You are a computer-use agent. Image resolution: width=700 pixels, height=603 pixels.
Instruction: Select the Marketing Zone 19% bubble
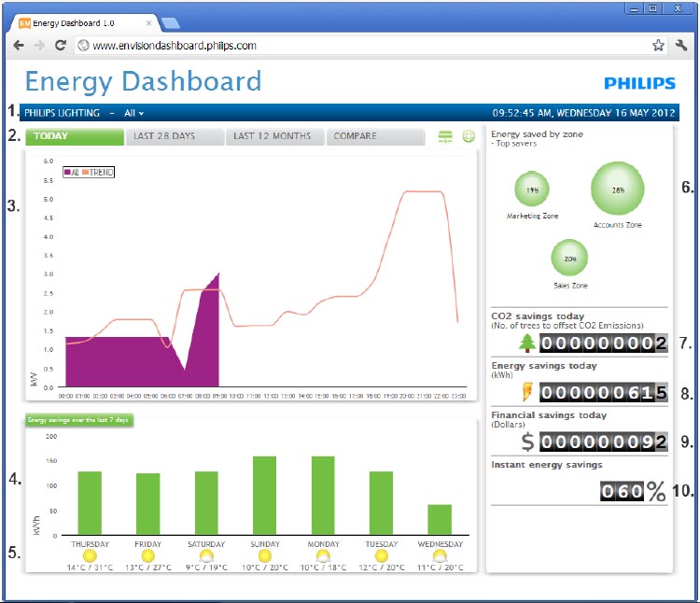(532, 189)
